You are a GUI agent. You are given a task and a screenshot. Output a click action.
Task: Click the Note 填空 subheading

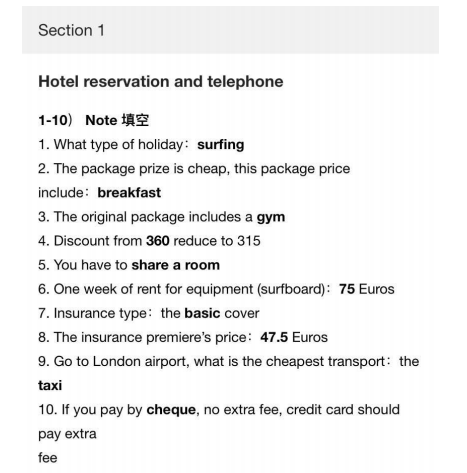(117, 120)
